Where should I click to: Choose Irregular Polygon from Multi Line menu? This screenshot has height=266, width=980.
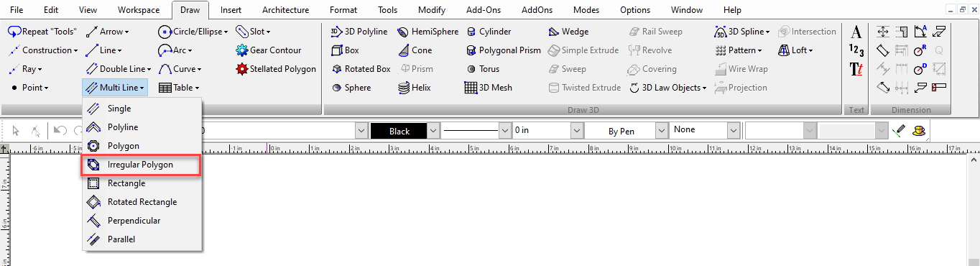coord(142,165)
